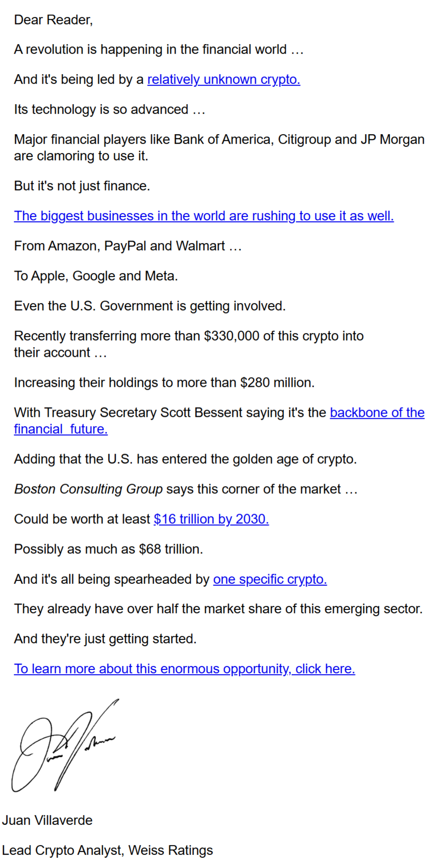The height and width of the screenshot is (868, 432).
Task: Open 'To learn more about this enormous opportunity' link
Action: (x=184, y=669)
